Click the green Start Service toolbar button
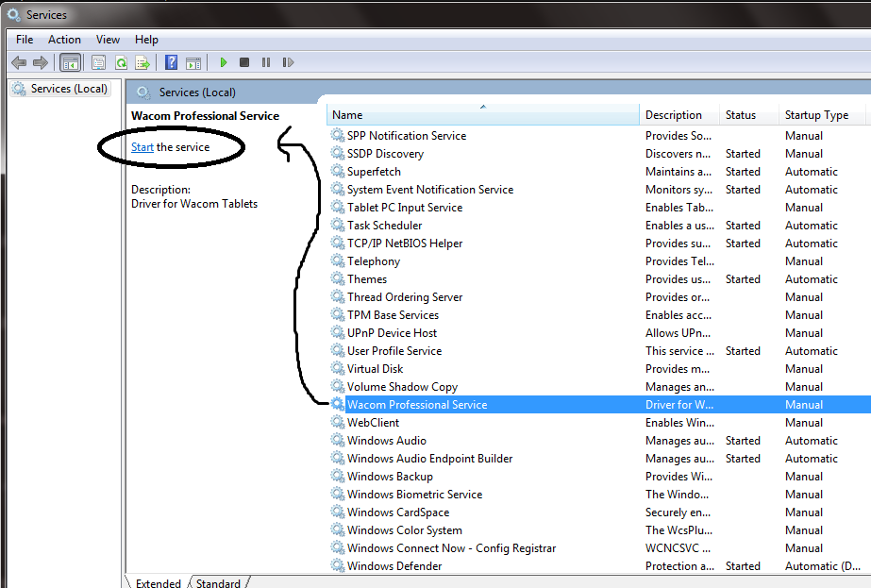Screen dimensions: 871x588 point(224,62)
